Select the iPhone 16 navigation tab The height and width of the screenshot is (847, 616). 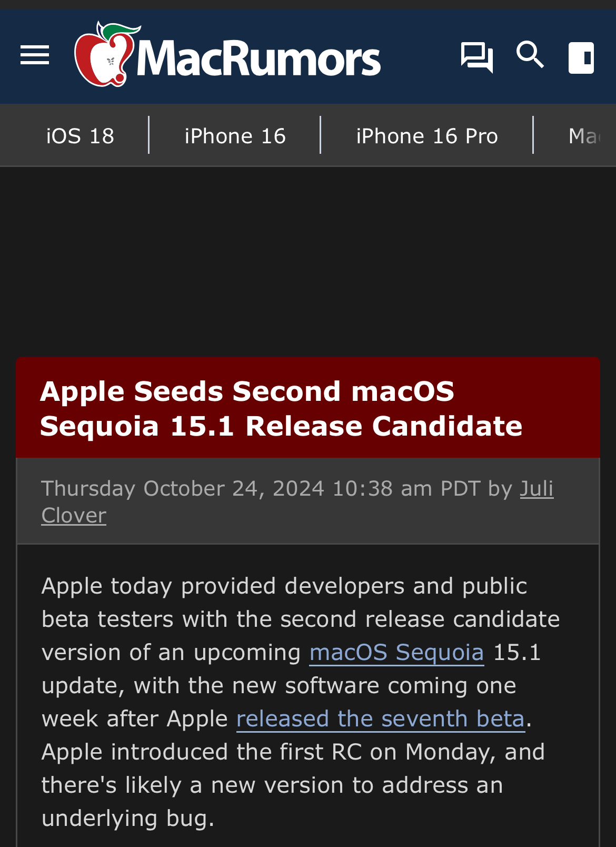(235, 135)
